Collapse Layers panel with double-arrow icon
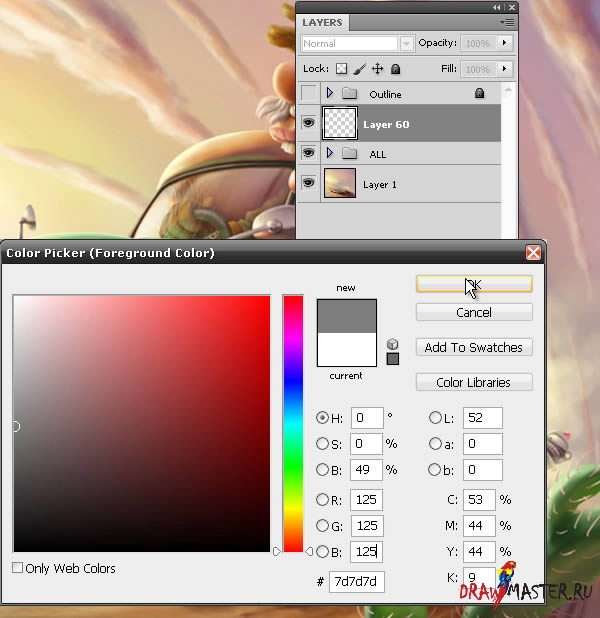The height and width of the screenshot is (618, 600). tap(496, 7)
